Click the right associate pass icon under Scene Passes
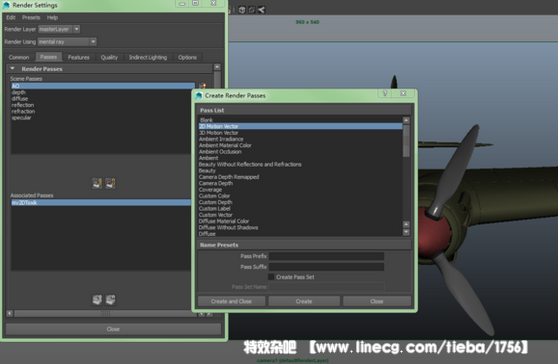This screenshot has height=364, width=558. tap(110, 183)
